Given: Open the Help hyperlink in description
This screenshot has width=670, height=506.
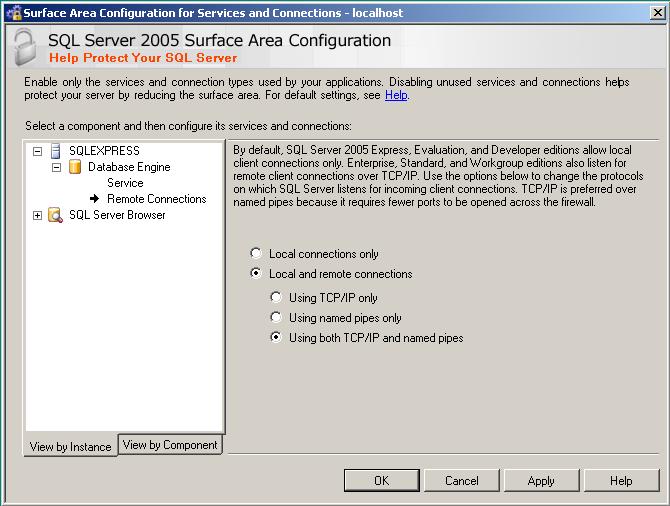Looking at the screenshot, I should coord(397,95).
